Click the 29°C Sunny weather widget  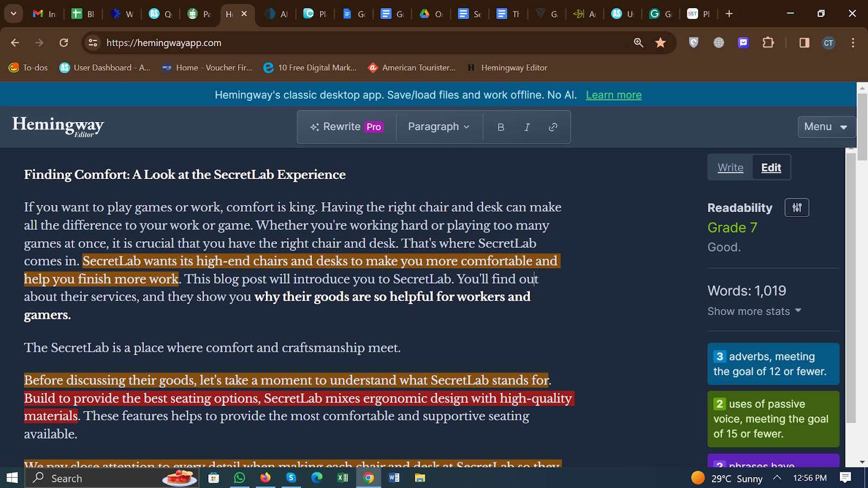727,478
